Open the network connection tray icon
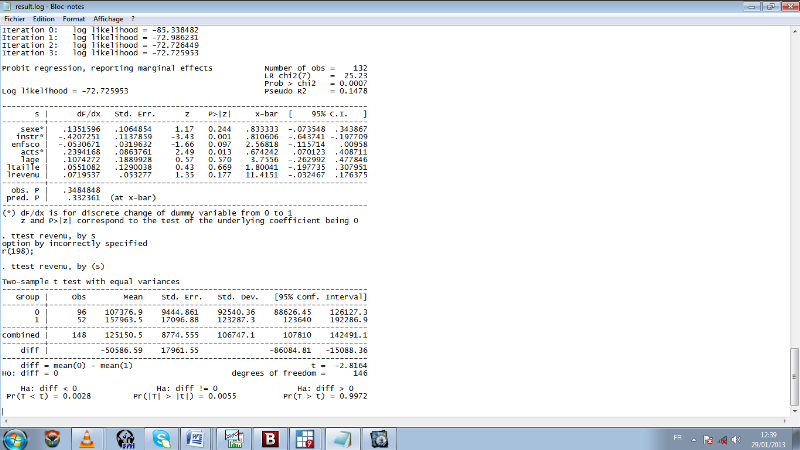 (x=722, y=440)
